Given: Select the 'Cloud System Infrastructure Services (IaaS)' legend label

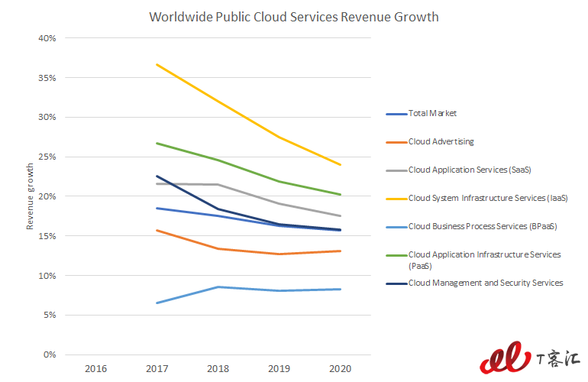Looking at the screenshot, I should coord(488,198).
